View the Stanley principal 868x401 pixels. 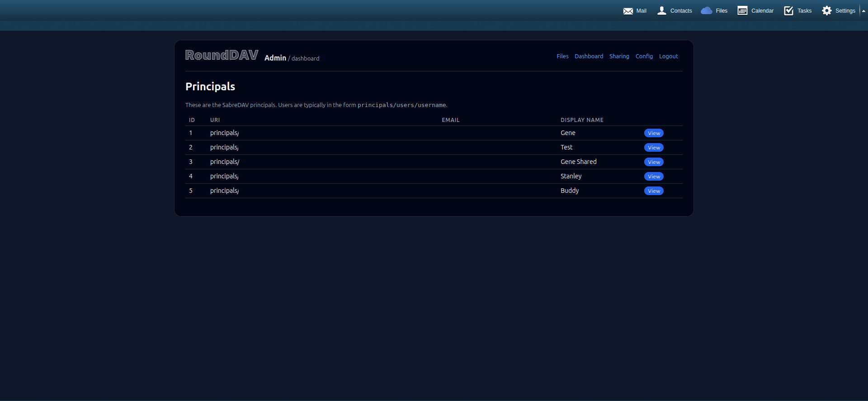654,177
